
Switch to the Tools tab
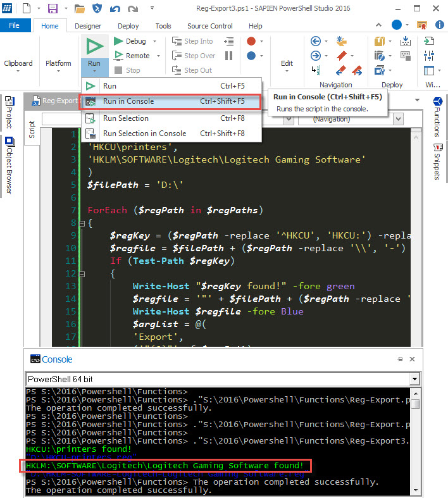tap(163, 26)
